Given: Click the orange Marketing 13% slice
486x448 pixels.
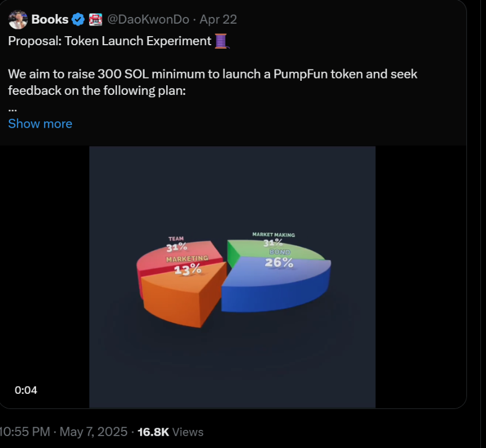Looking at the screenshot, I should tap(183, 294).
